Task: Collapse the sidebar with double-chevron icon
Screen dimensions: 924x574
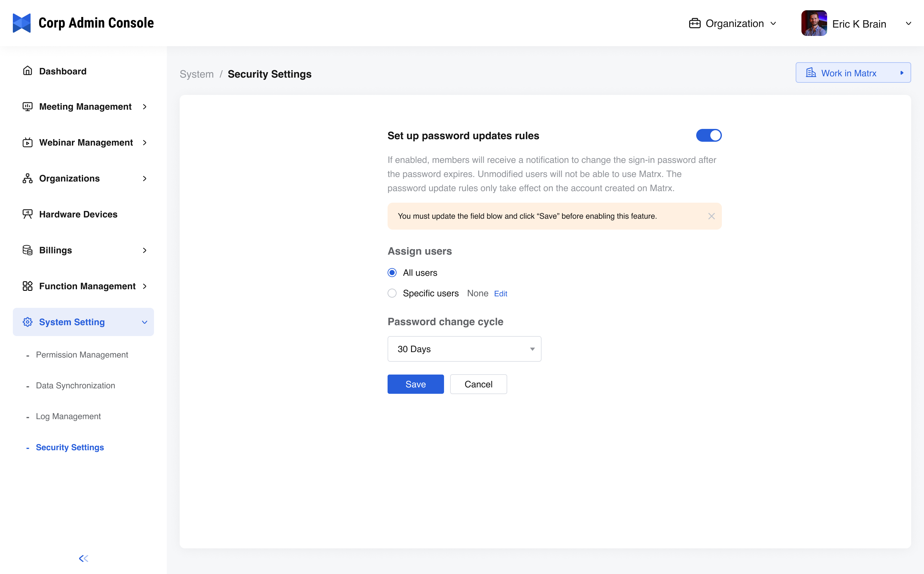Action: pos(83,558)
